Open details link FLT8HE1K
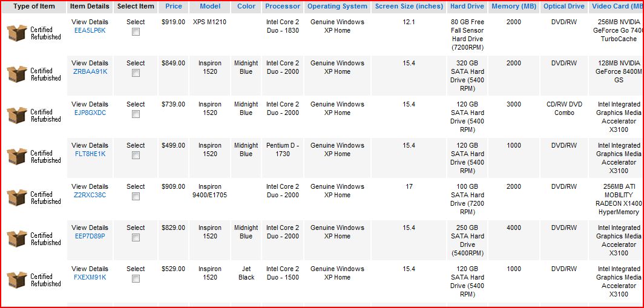 click(90, 154)
